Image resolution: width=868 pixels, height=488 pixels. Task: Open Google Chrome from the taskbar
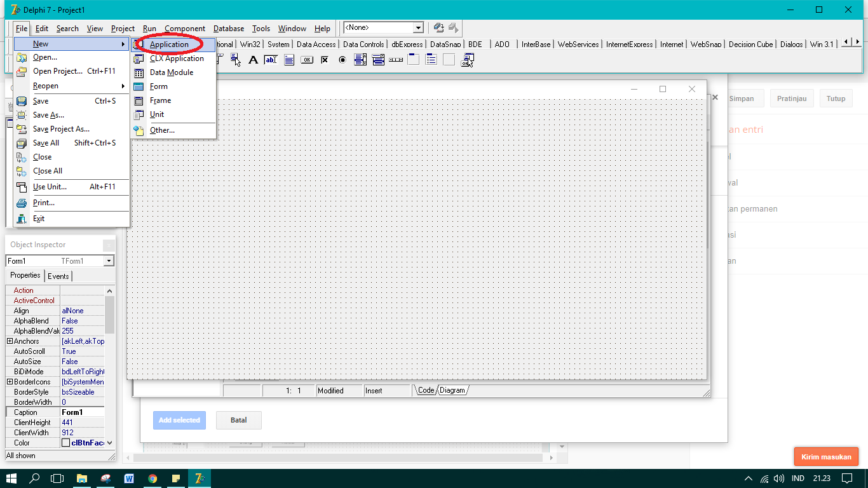click(x=153, y=478)
